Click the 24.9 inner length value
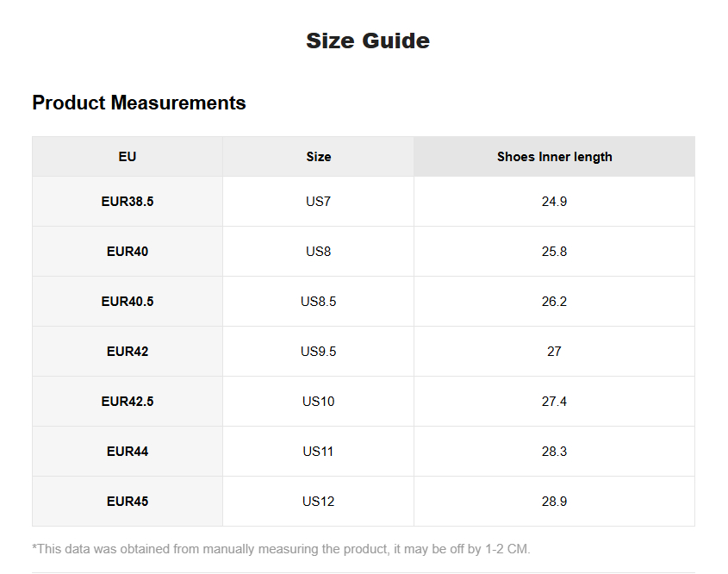Screen dimensions: 728x574 click(554, 202)
